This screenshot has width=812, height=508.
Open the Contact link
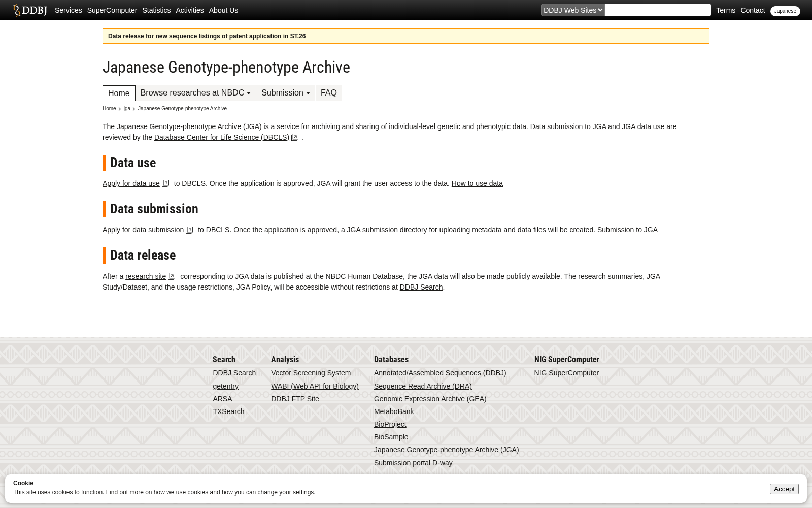tap(753, 10)
